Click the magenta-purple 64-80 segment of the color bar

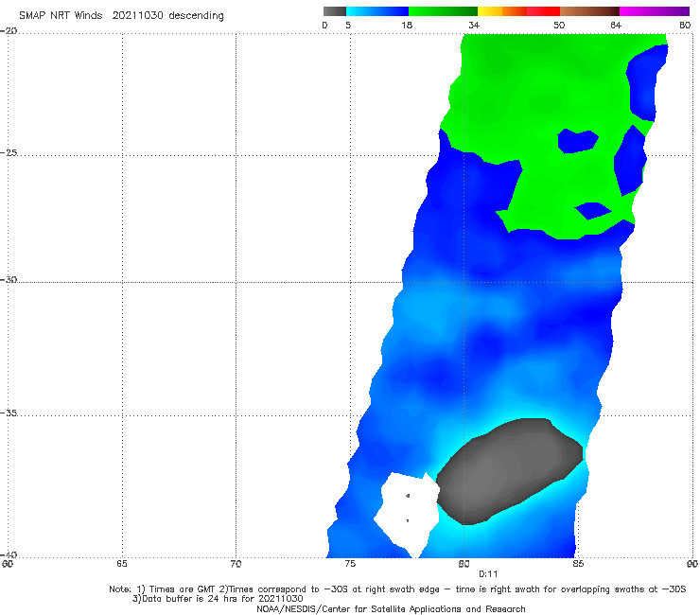click(655, 11)
